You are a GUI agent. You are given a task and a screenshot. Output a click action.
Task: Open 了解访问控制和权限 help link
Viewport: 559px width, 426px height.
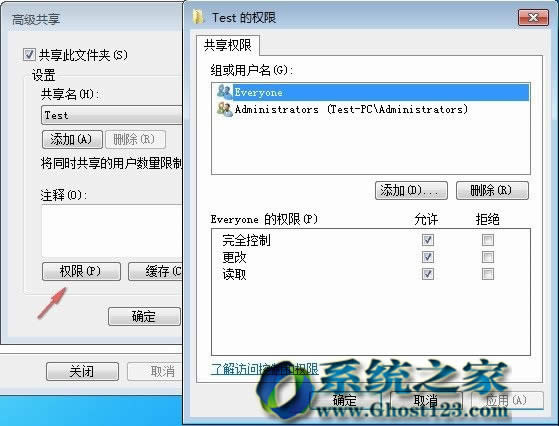coord(265,369)
